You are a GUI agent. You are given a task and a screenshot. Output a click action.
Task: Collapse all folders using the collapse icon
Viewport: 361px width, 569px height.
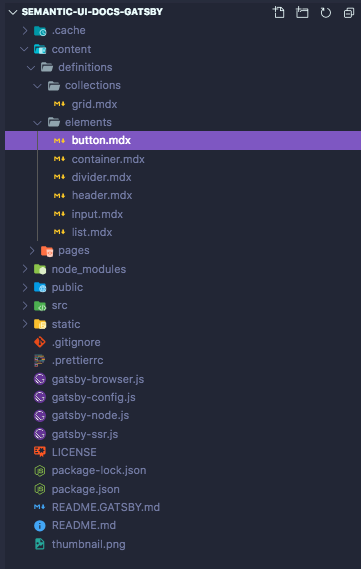click(x=349, y=13)
